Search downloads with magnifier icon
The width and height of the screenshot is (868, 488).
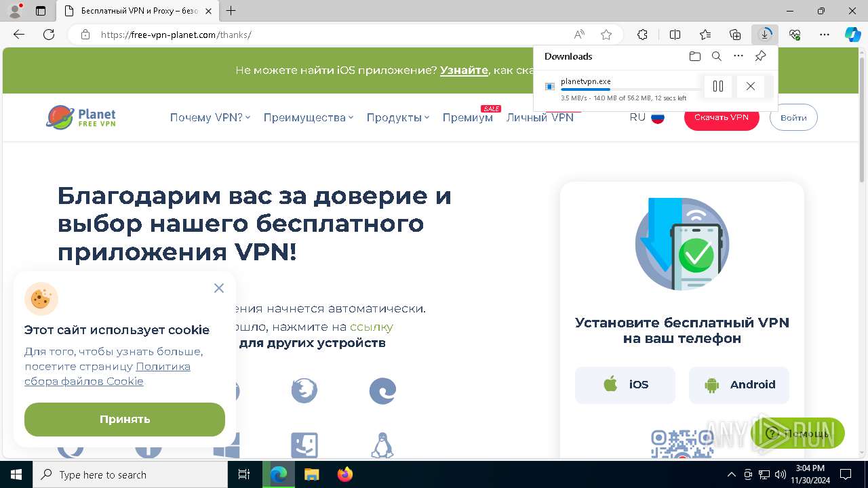point(716,56)
